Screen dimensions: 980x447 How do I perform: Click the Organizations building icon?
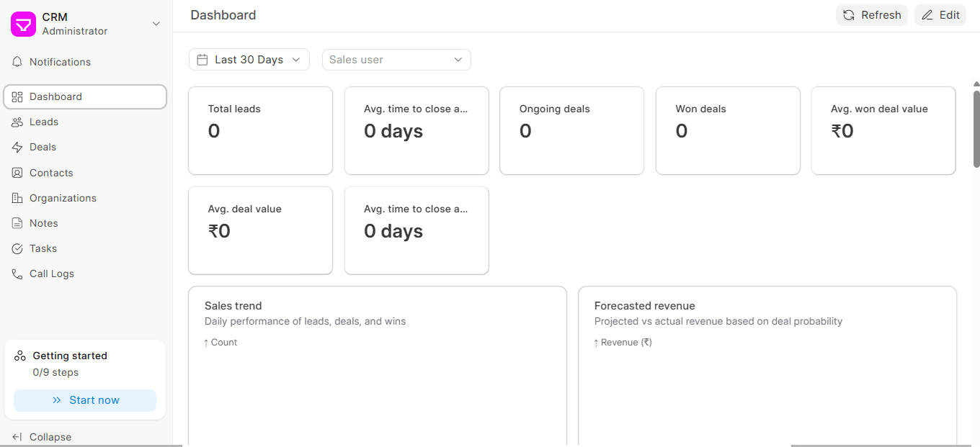coord(17,198)
